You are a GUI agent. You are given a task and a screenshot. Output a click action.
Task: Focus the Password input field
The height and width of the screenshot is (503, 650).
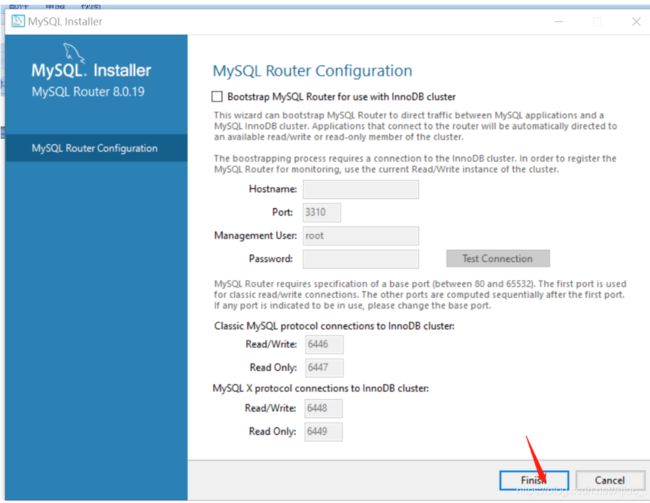361,259
